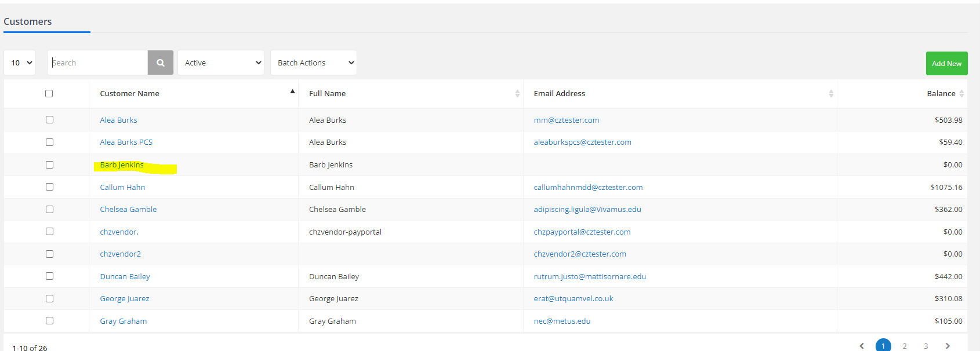Click the $1075.16 balance cell

[946, 187]
